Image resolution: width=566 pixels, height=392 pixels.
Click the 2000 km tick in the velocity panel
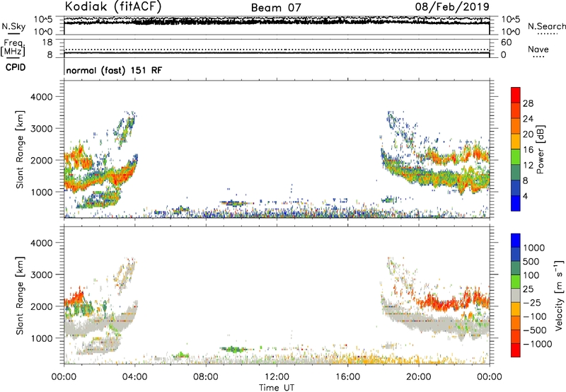point(42,306)
